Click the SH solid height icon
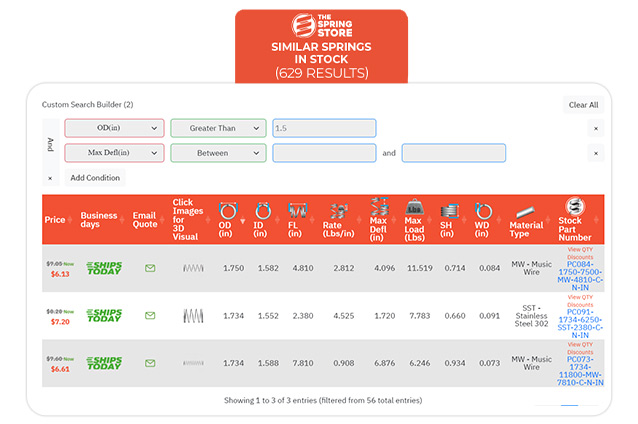 pos(449,211)
